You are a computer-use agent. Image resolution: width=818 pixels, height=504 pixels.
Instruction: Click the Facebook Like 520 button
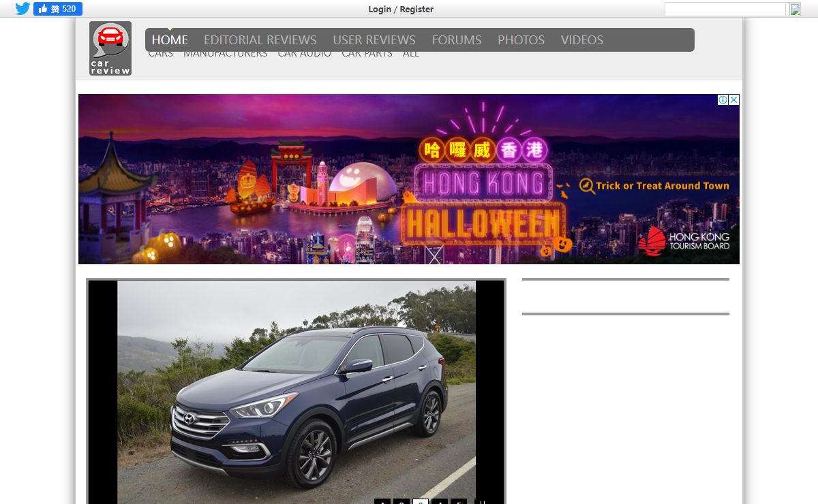[58, 9]
